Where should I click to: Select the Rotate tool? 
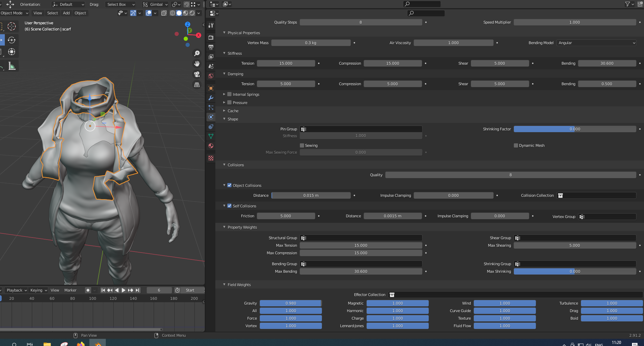12,40
